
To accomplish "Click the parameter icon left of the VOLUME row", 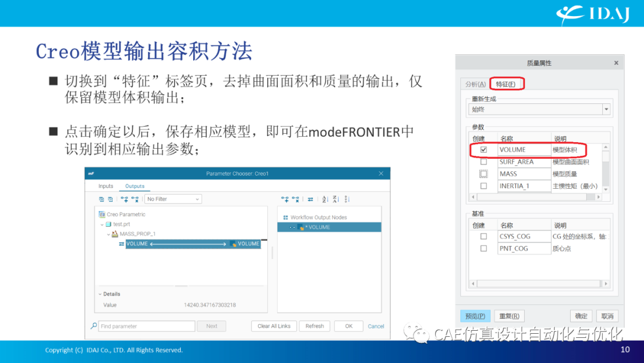I will coord(122,244).
